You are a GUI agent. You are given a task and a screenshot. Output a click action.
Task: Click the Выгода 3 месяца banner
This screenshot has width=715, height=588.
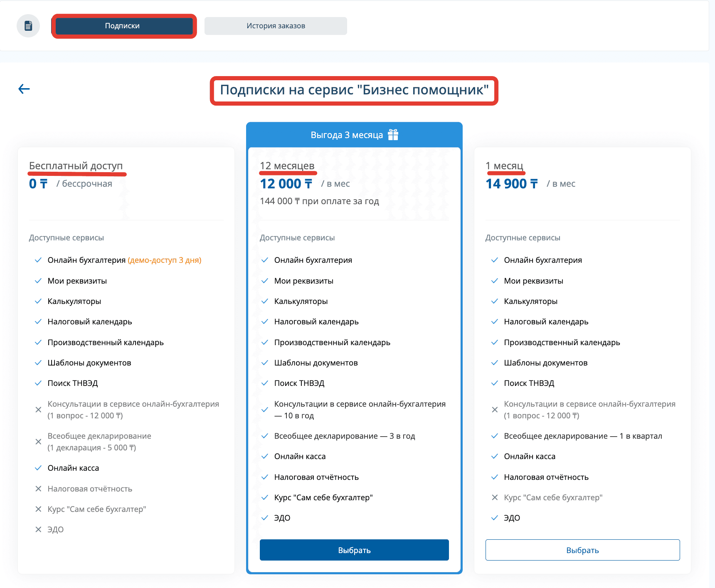347,135
